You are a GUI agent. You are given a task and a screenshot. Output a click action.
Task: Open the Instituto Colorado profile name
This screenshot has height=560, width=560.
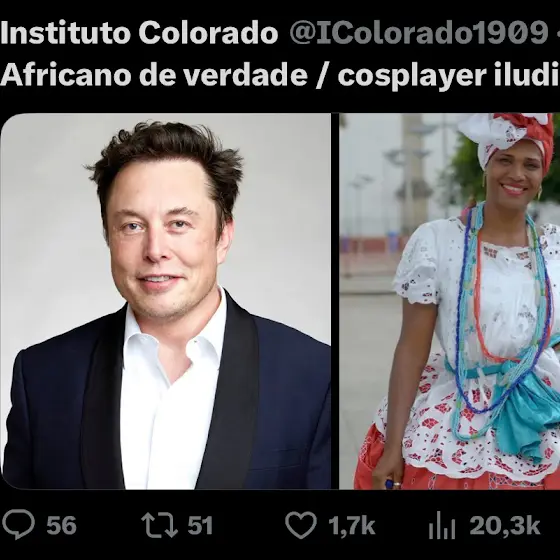point(139,33)
